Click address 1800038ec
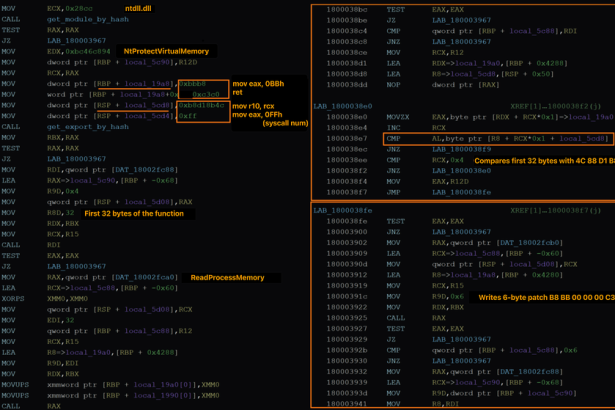Viewport: 615px width, 410px height. click(347, 149)
